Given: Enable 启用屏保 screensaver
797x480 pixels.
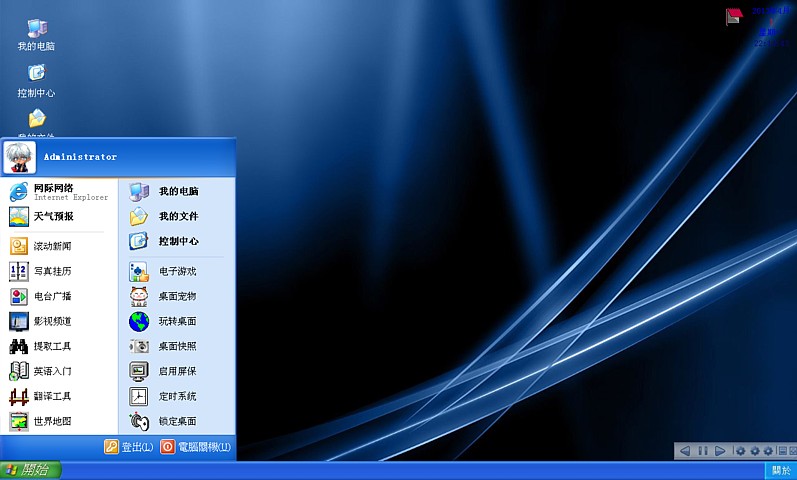Looking at the screenshot, I should tap(176, 371).
